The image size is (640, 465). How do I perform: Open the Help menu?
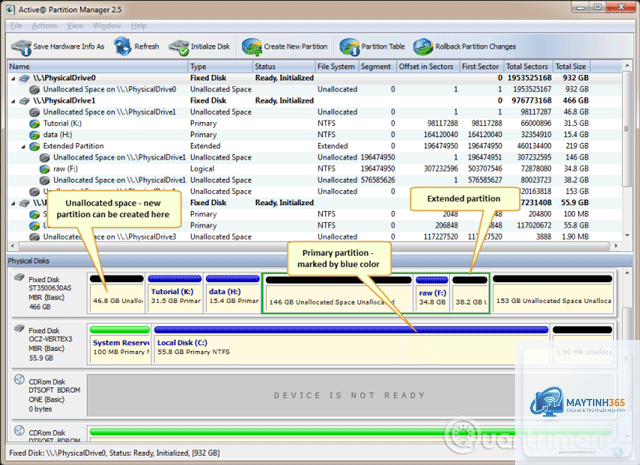coord(138,26)
